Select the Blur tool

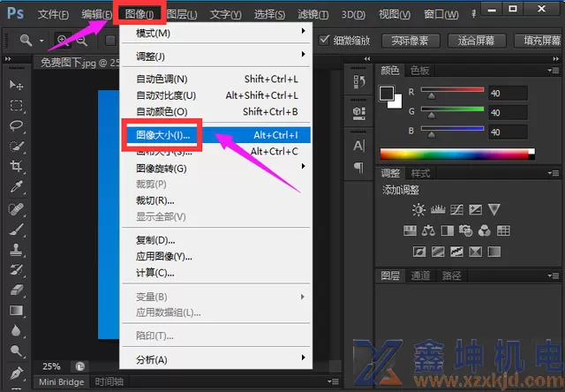(x=16, y=331)
